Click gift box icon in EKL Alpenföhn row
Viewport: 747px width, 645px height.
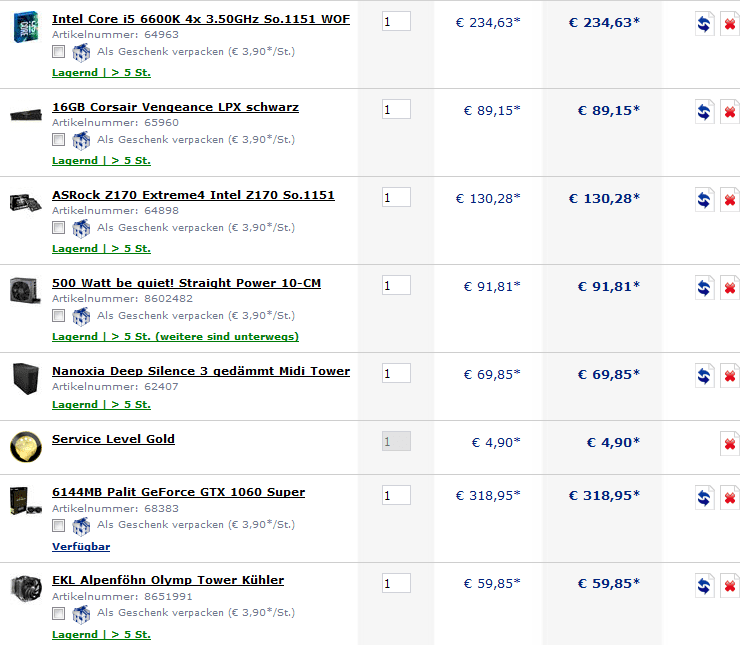(x=81, y=614)
